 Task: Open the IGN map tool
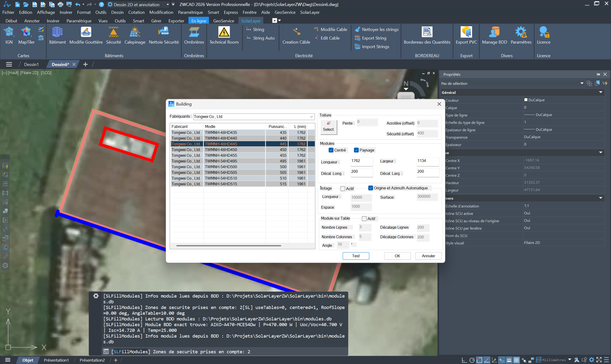[x=9, y=35]
